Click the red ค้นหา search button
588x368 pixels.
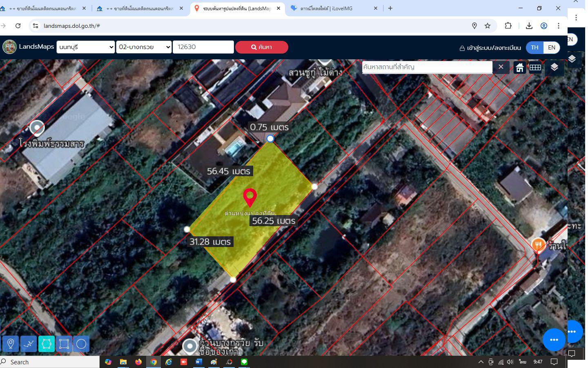[x=262, y=47]
